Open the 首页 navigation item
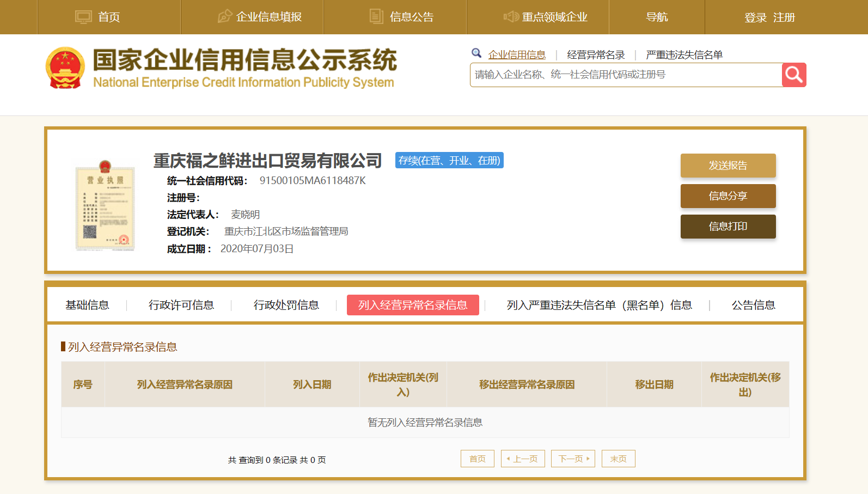 tap(109, 17)
